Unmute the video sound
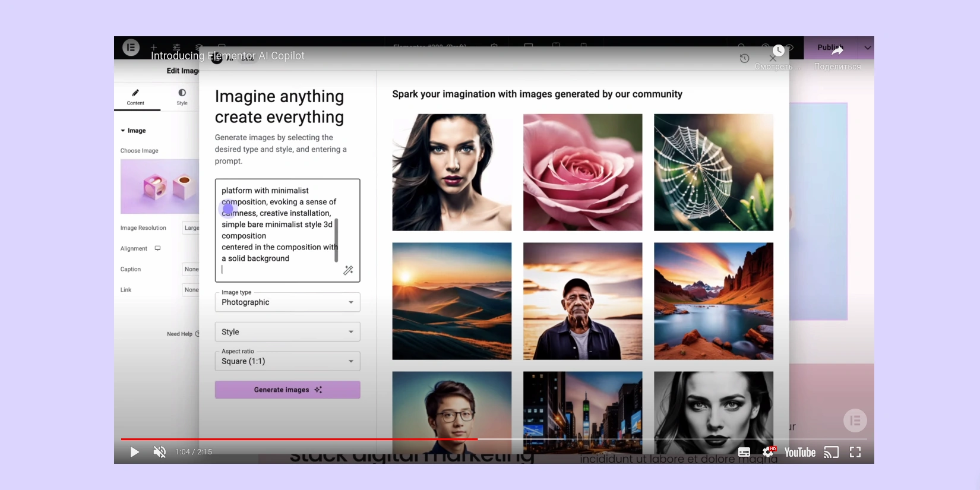The width and height of the screenshot is (980, 490). click(159, 452)
